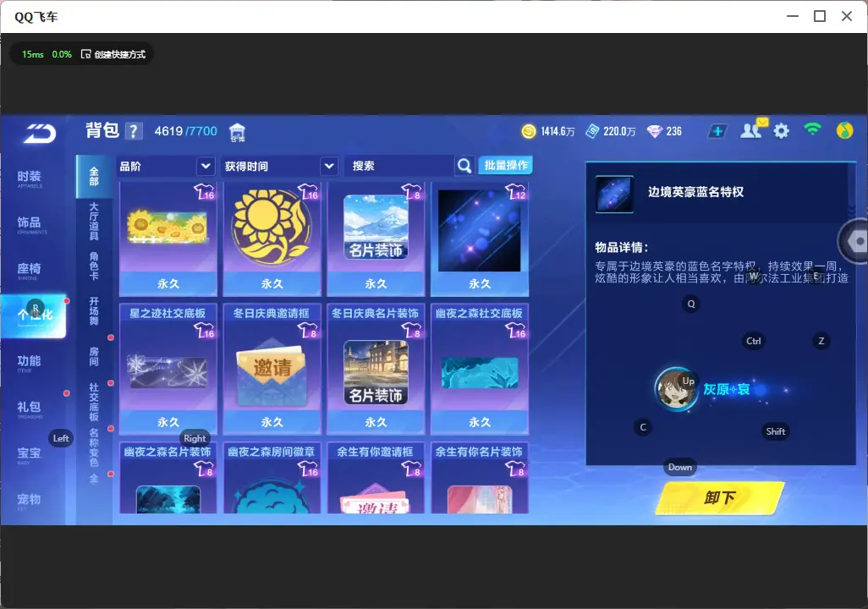Click the 0.0% packet loss indicator
This screenshot has height=609, width=868.
point(62,54)
